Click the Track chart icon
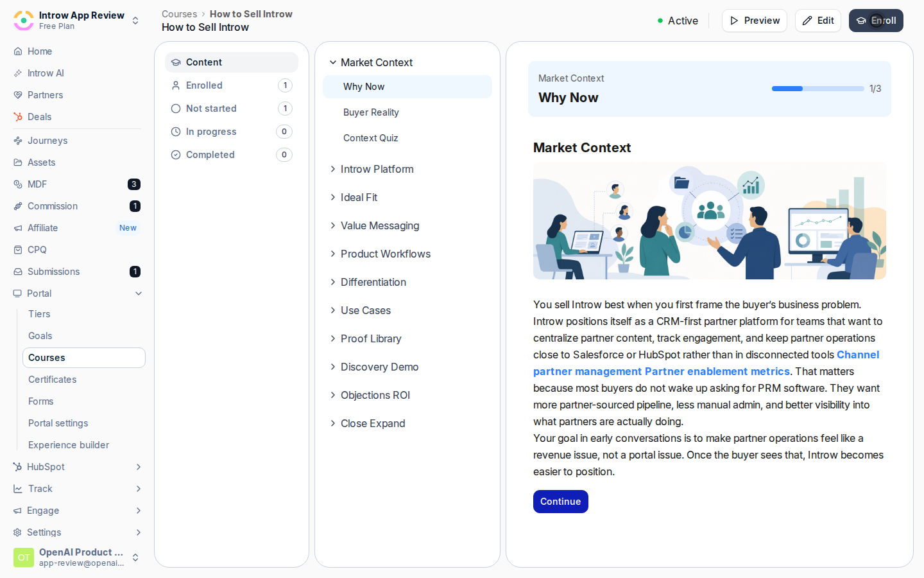924x578 pixels. (18, 489)
